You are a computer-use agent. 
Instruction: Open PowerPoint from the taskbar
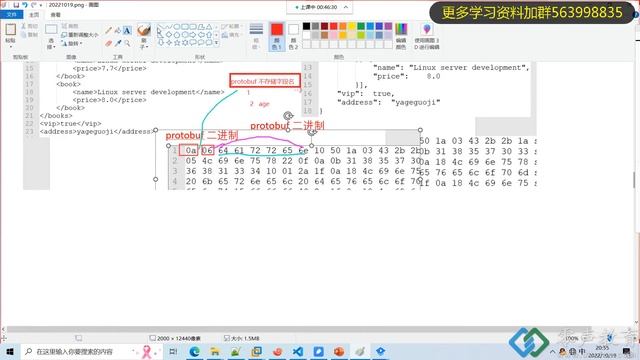(339, 351)
